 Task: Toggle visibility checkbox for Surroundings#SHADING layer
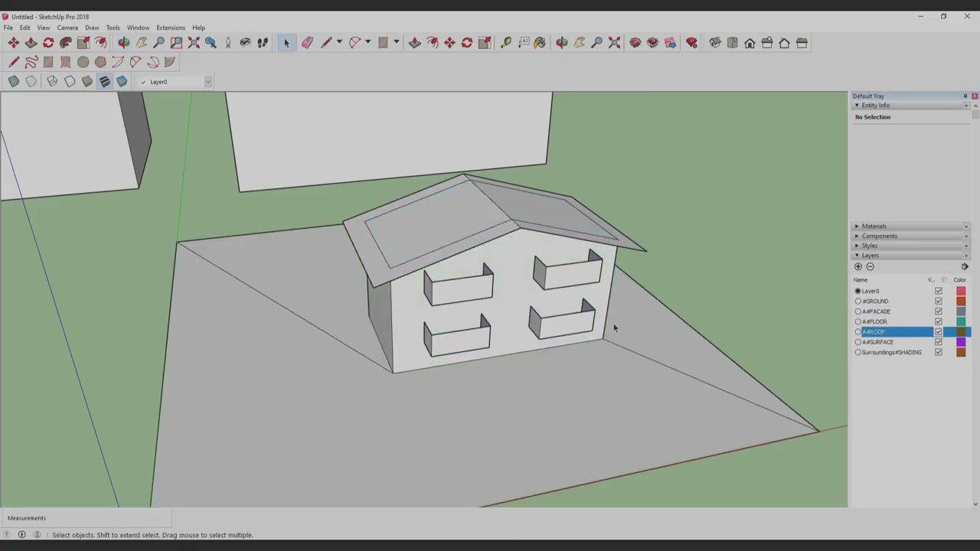939,352
